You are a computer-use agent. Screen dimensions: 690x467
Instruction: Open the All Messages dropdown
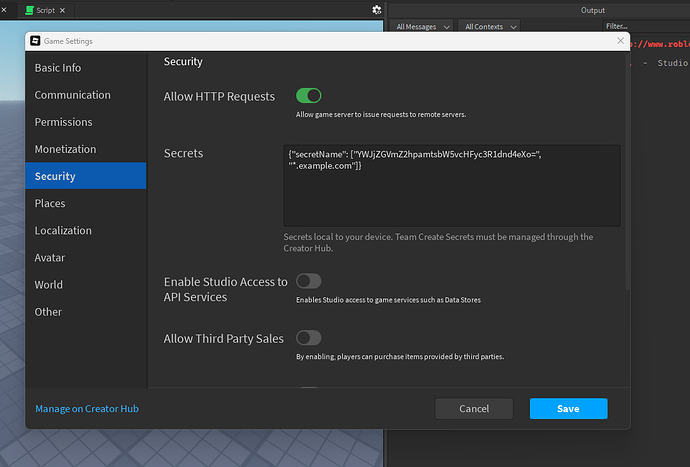pos(421,27)
